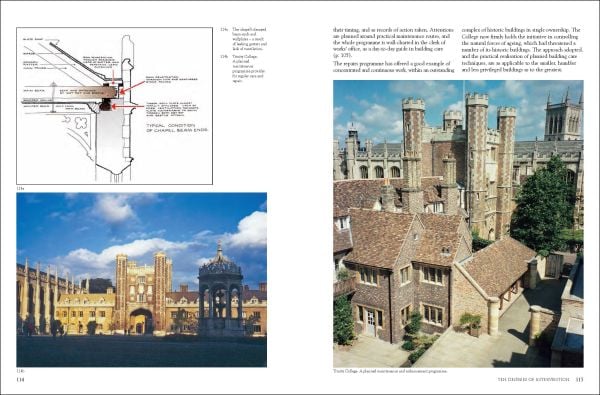
Task: Click the Trinity College Great Court fountain photo
Action: (x=142, y=280)
